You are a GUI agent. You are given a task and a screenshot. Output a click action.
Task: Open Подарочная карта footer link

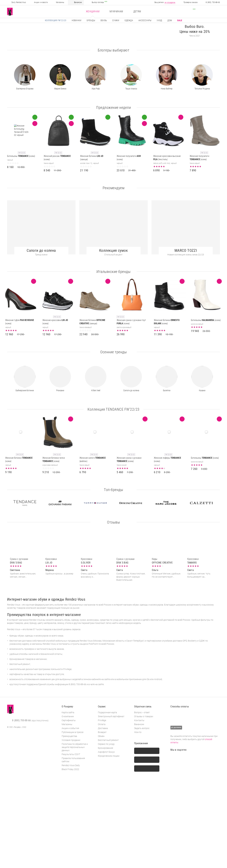click(x=107, y=712)
